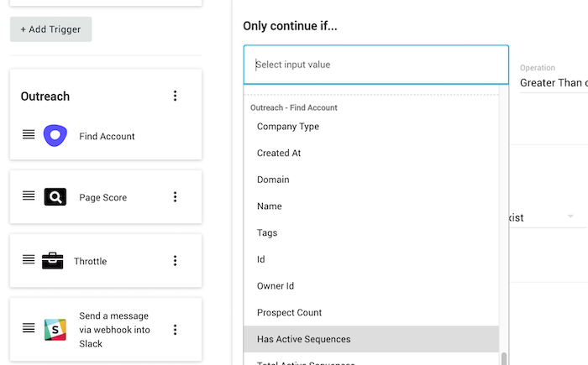
Task: Open the Throttle step
Action: (90, 261)
